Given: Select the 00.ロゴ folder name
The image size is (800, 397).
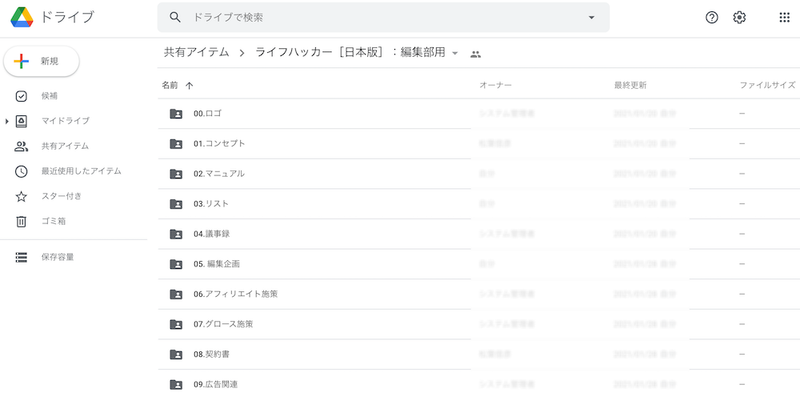Looking at the screenshot, I should tap(207, 113).
